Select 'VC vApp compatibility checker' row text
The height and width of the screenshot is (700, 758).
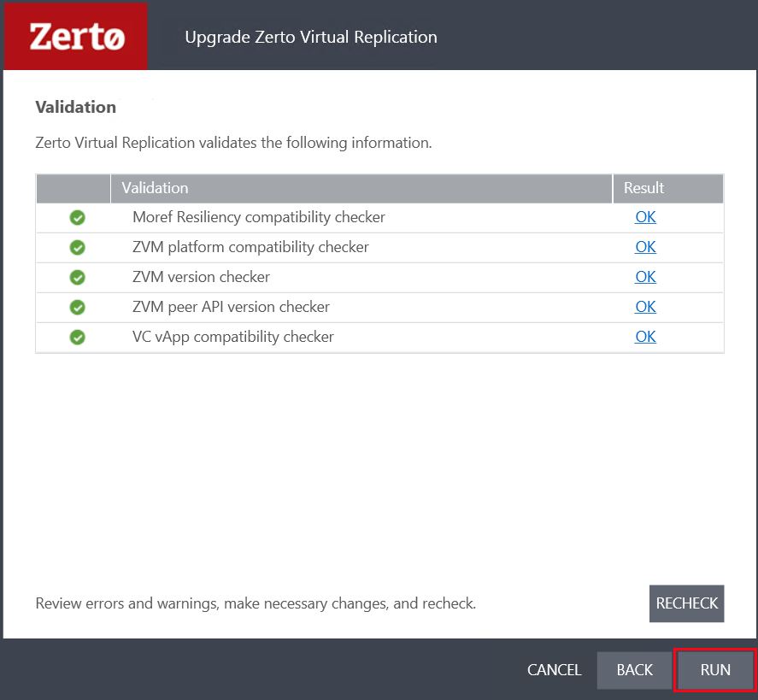(x=233, y=337)
